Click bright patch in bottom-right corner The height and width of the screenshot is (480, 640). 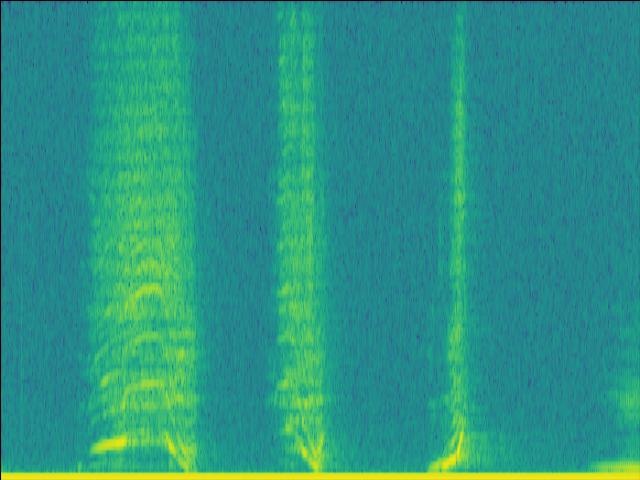pyautogui.click(x=617, y=465)
